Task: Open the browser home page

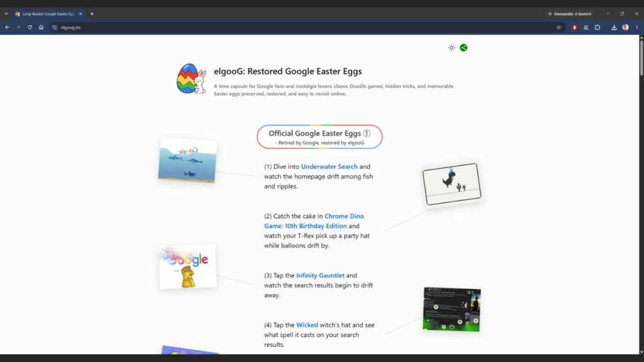Action: pos(41,27)
